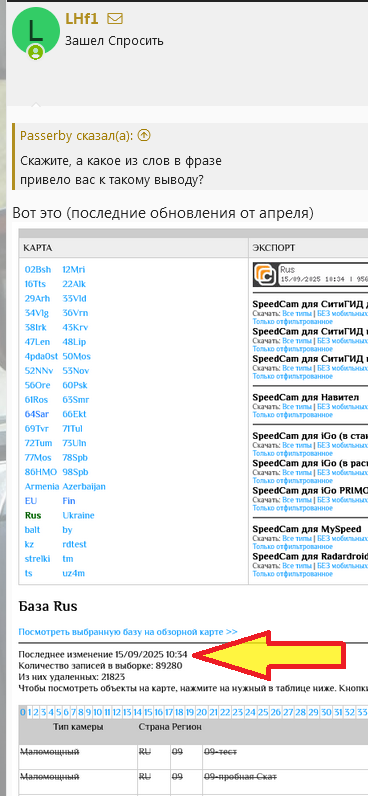
Task: Click the online status badge on the avatar
Action: coord(36,51)
